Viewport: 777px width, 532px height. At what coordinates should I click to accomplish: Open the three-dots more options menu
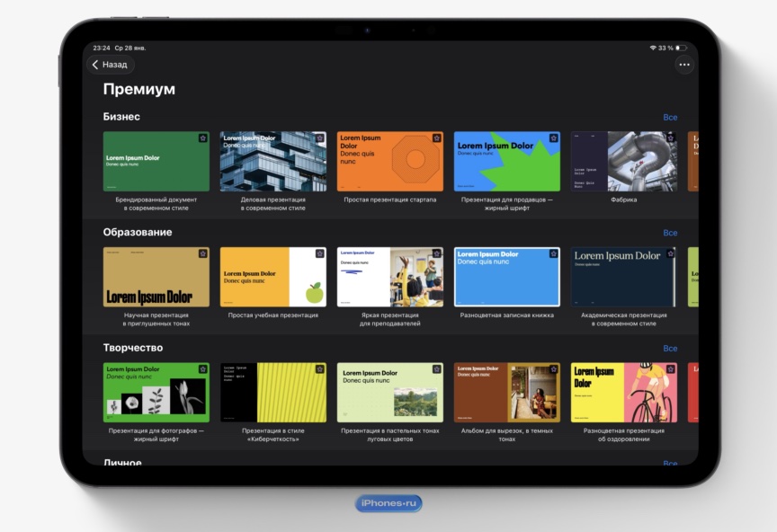[684, 65]
